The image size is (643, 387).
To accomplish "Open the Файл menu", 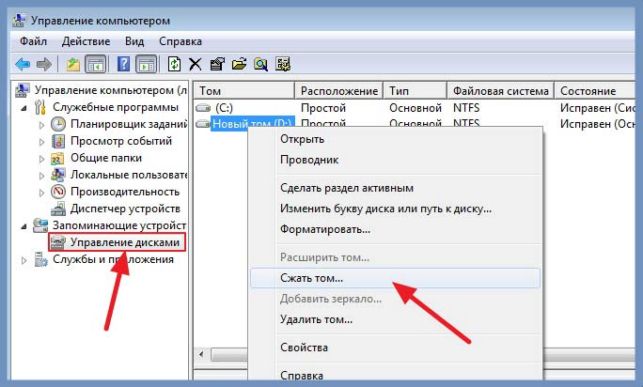I will click(33, 41).
